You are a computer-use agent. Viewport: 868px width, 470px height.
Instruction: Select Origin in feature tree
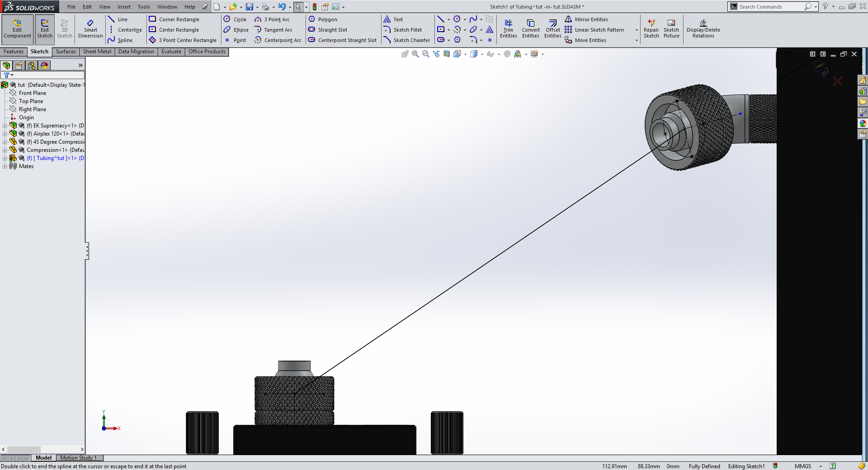(26, 117)
